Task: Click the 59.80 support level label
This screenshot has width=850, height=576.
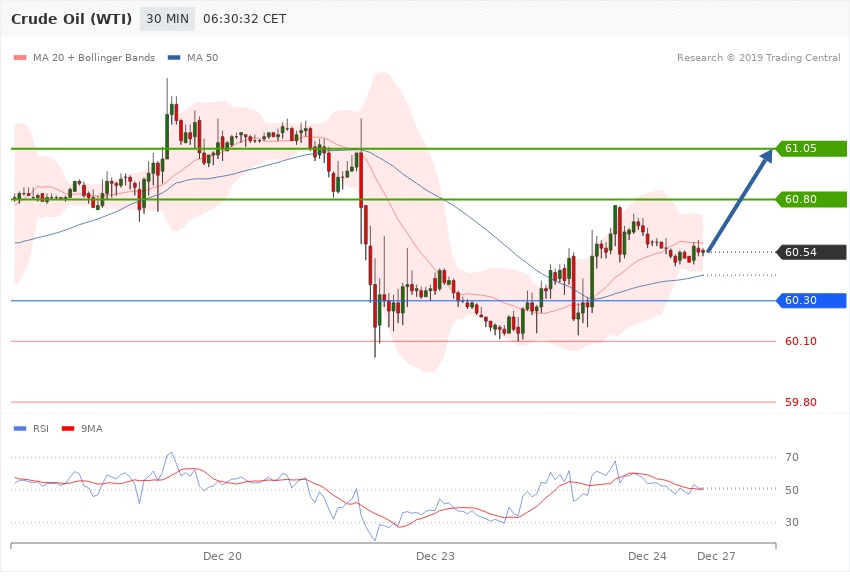Action: [x=800, y=402]
